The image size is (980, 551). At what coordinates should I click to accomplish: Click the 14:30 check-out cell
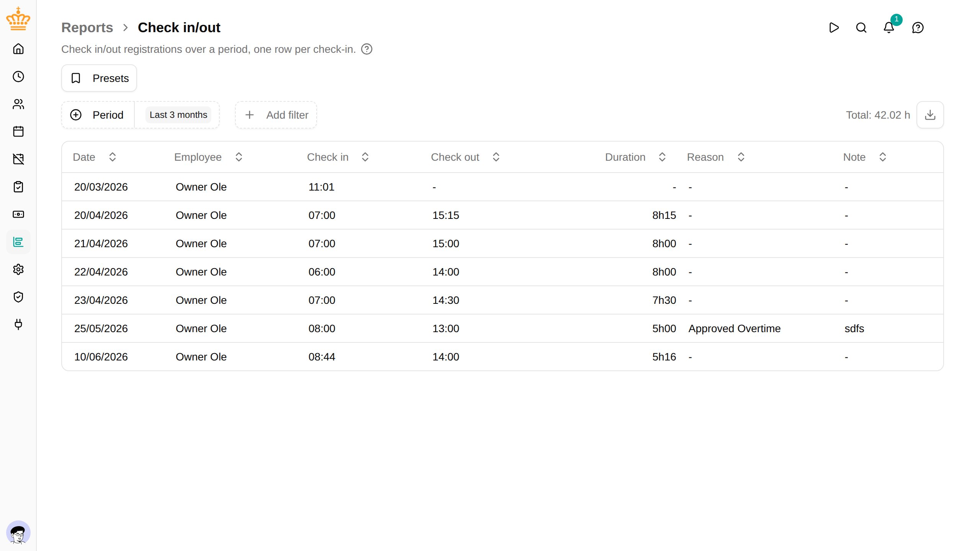tap(446, 300)
